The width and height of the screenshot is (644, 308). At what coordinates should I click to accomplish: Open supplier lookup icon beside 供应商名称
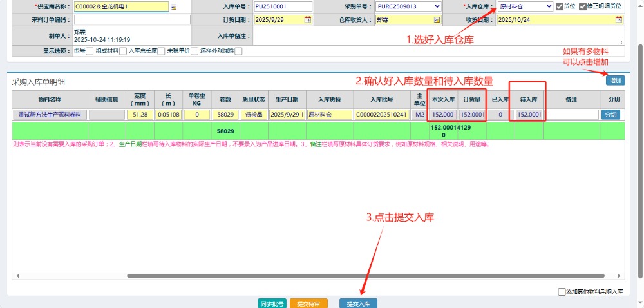tap(173, 6)
